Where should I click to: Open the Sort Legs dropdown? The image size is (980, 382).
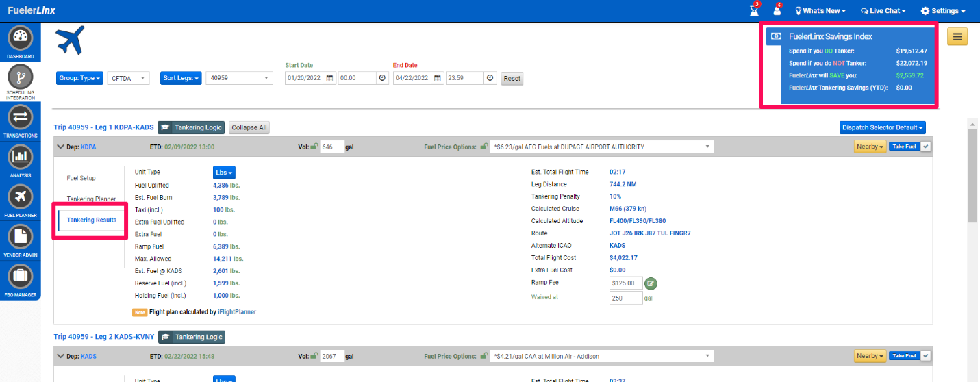coord(181,78)
